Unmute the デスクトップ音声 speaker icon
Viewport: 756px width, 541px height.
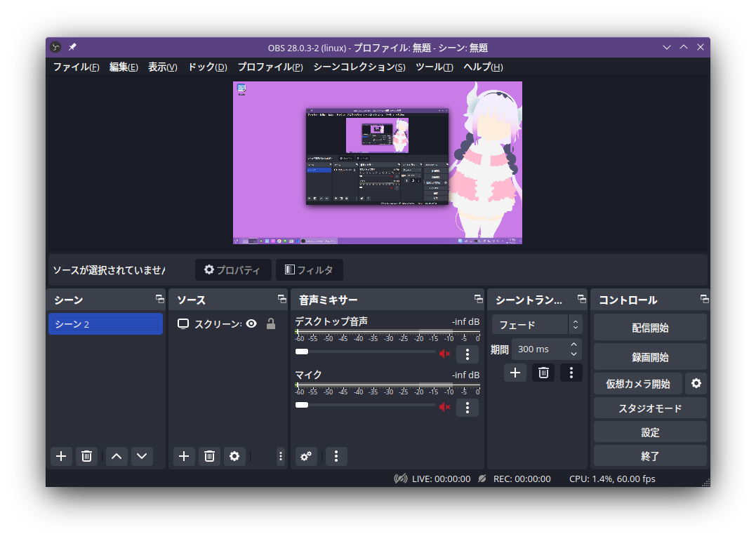point(444,354)
